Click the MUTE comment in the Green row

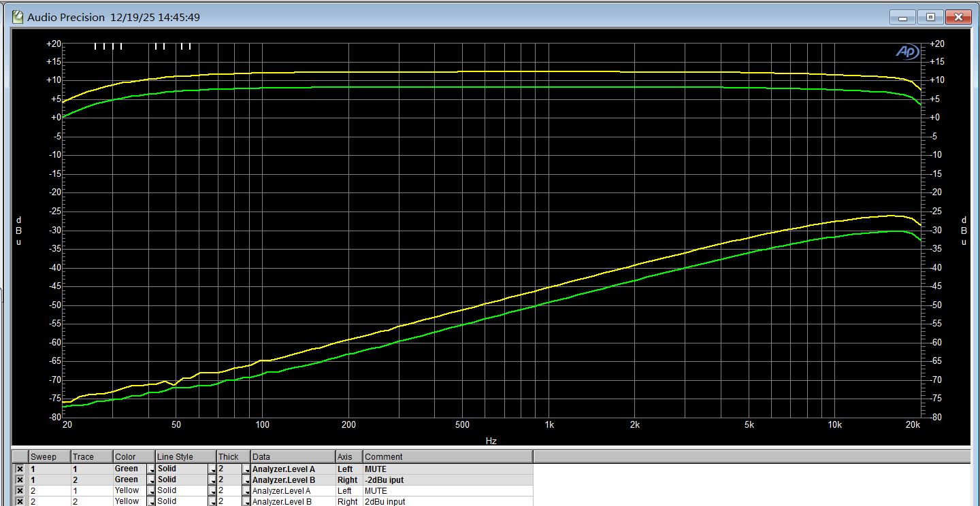(447, 469)
